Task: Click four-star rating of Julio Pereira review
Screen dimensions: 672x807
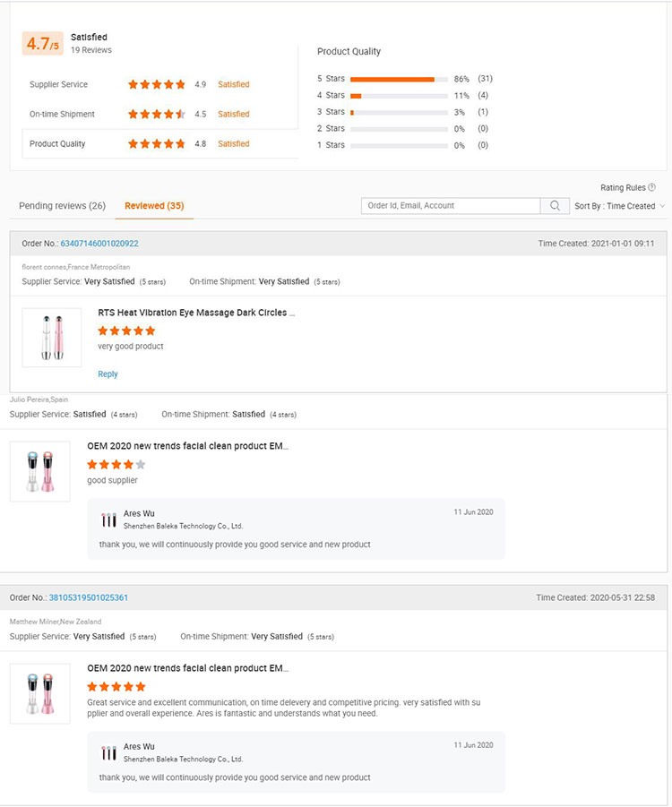Action: coord(116,465)
